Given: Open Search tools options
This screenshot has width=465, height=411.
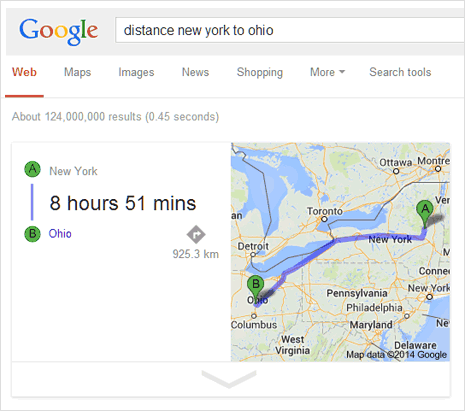Looking at the screenshot, I should (x=400, y=72).
